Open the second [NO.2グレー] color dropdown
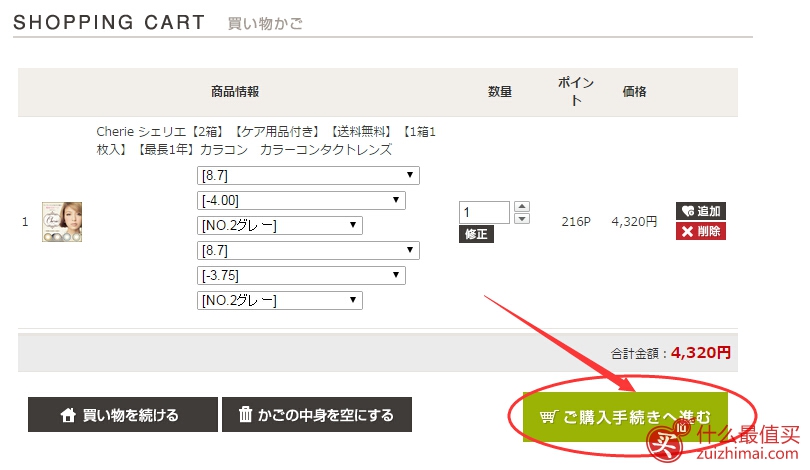Viewport: 810px width, 470px height. click(x=279, y=301)
